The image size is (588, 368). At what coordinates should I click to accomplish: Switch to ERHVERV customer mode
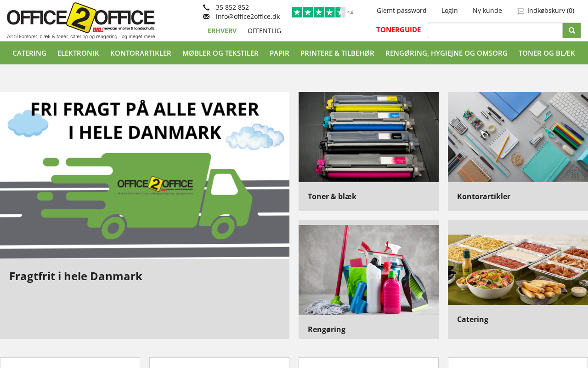coord(222,31)
